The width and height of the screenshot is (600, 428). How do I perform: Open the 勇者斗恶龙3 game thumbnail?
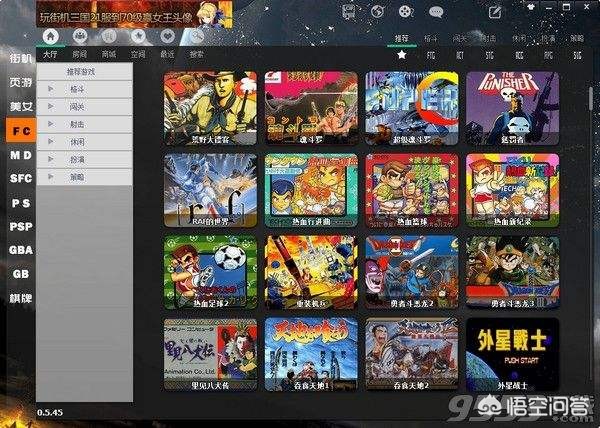(512, 272)
